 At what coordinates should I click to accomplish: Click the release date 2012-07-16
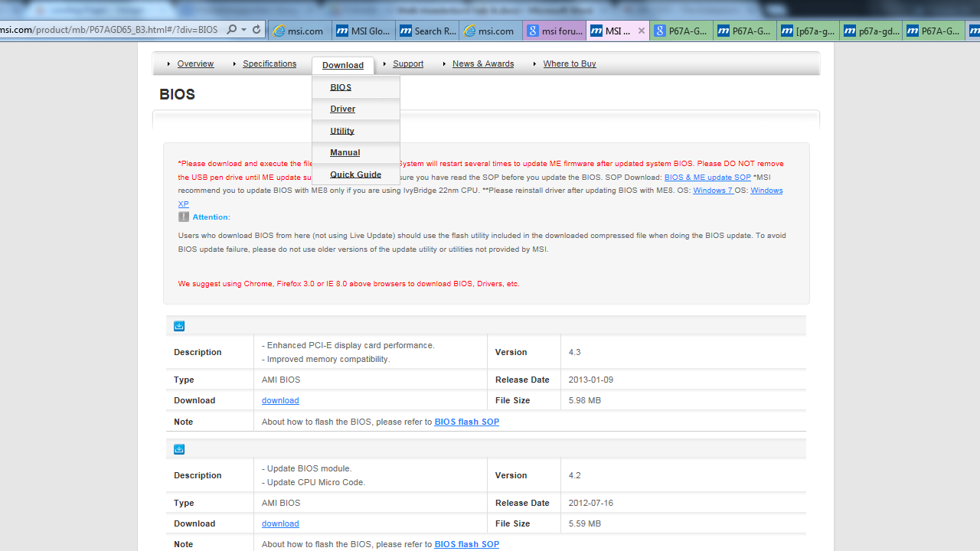point(591,503)
